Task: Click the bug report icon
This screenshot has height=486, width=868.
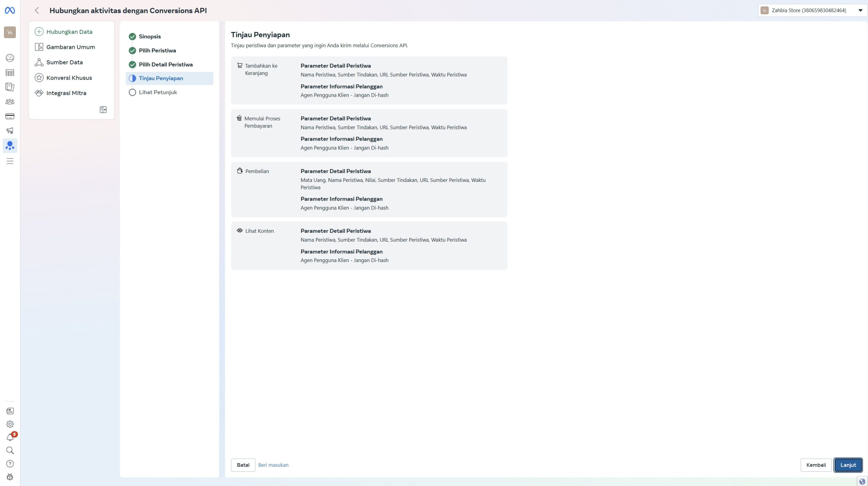Action: pyautogui.click(x=10, y=477)
